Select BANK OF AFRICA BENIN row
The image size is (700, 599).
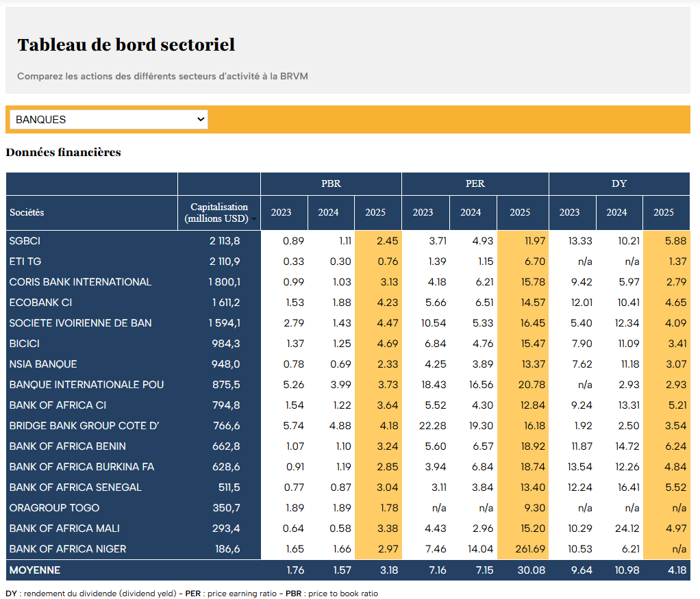pos(68,446)
